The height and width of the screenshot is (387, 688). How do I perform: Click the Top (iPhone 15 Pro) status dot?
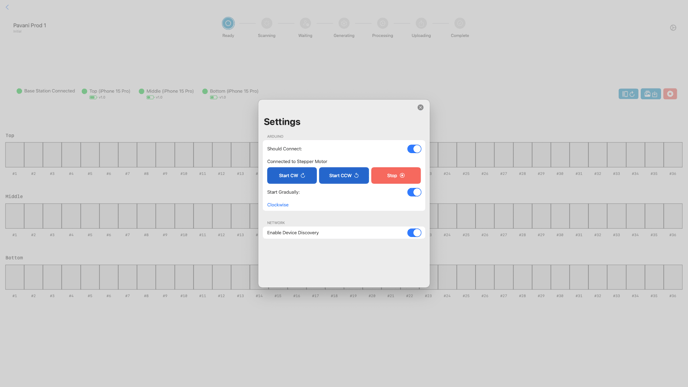click(x=84, y=91)
